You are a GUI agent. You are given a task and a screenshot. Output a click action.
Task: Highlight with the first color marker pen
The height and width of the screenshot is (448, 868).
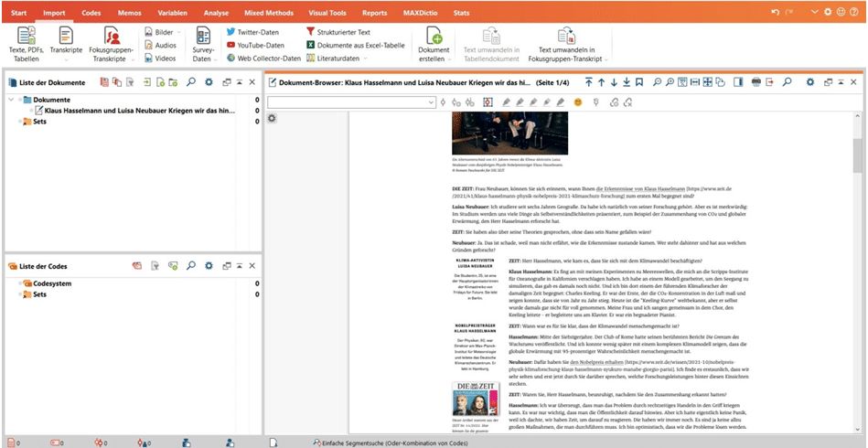coord(506,102)
